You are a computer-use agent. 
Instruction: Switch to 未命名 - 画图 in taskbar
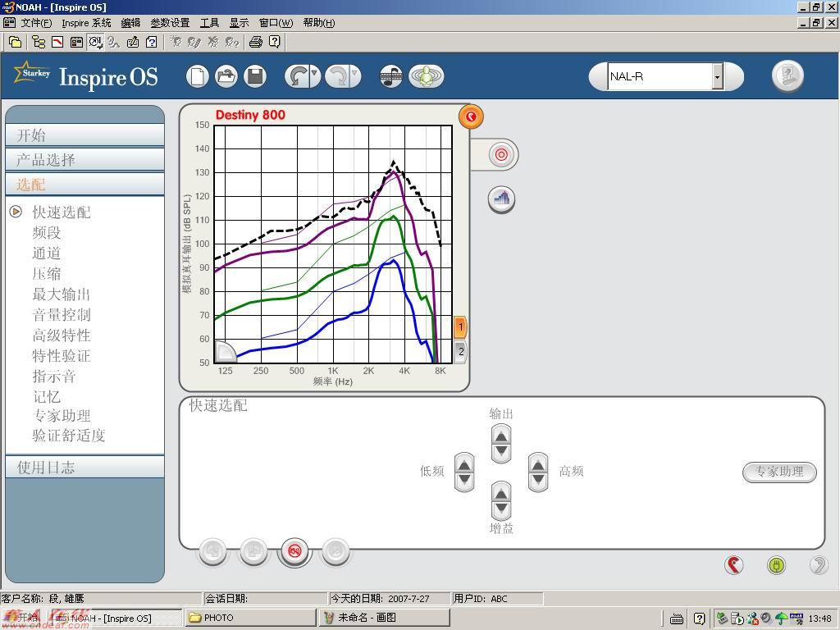coord(384,618)
